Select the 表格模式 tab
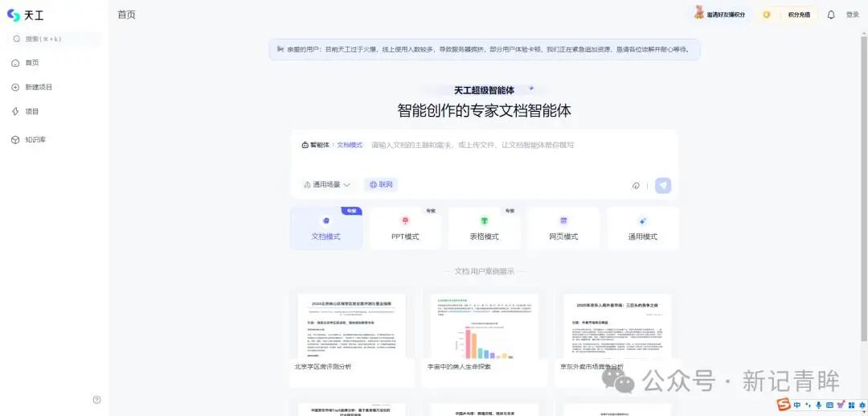The width and height of the screenshot is (868, 416). 485,229
